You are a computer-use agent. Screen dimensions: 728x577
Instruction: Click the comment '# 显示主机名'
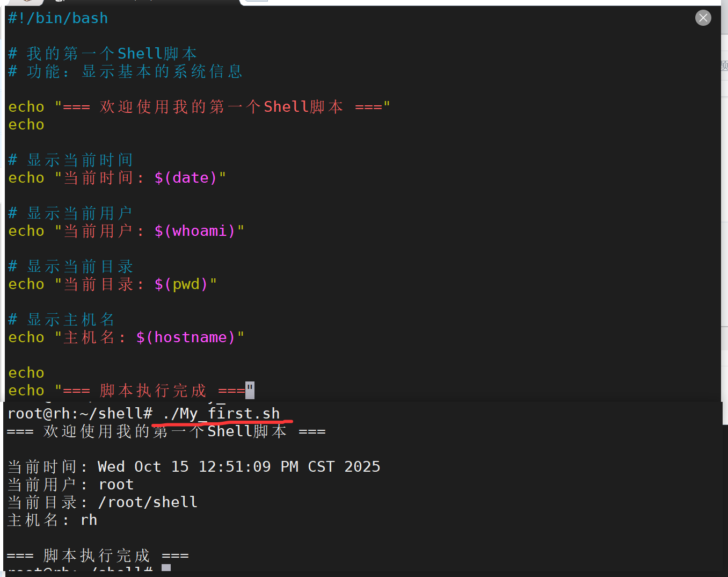[x=61, y=320]
